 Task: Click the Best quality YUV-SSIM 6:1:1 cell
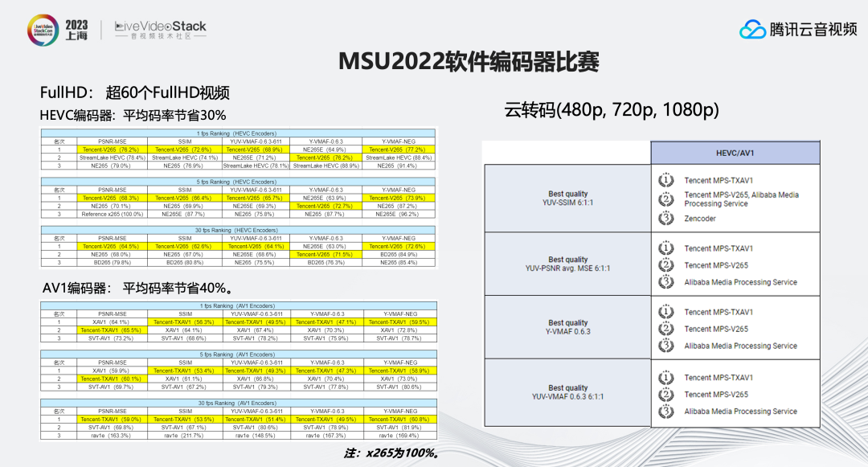tap(567, 198)
